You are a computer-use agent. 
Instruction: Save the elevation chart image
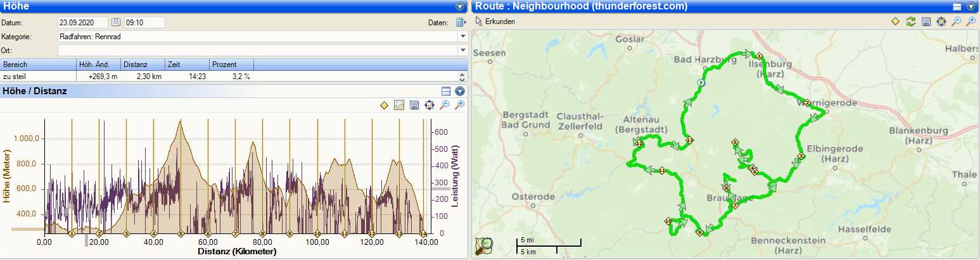pyautogui.click(x=414, y=105)
